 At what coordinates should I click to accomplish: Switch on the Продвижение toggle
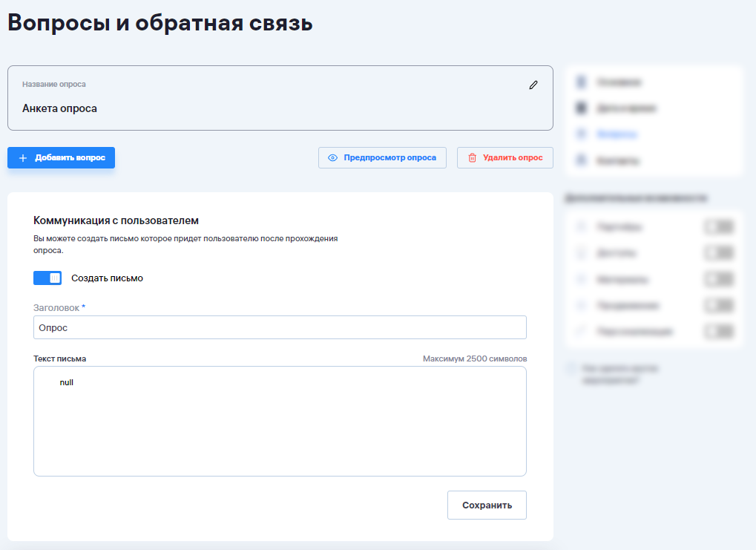718,306
